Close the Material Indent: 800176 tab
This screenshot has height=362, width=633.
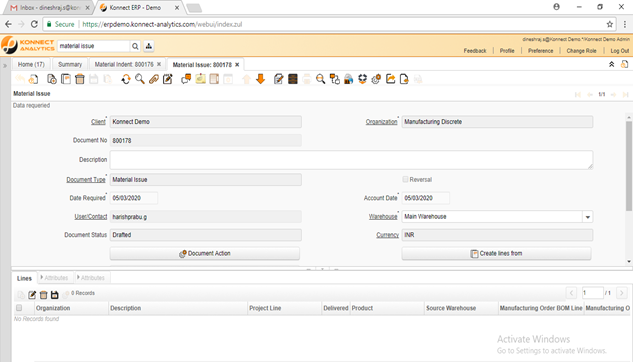click(159, 64)
